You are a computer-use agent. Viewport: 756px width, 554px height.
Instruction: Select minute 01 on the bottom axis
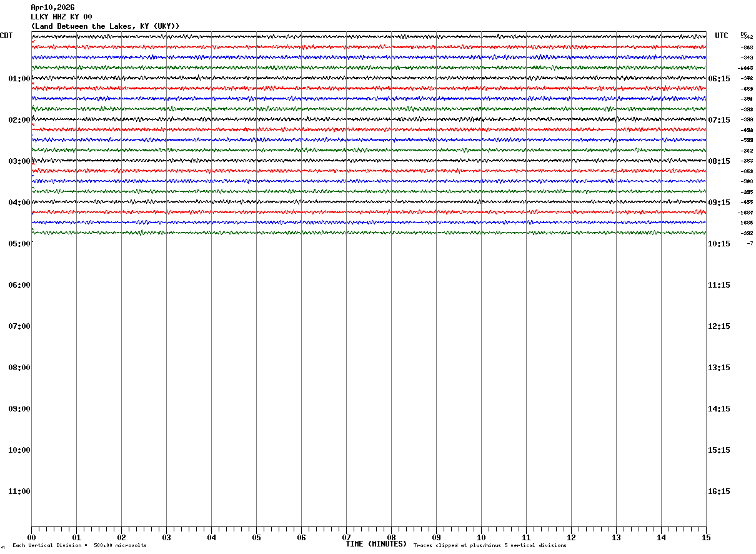click(76, 538)
